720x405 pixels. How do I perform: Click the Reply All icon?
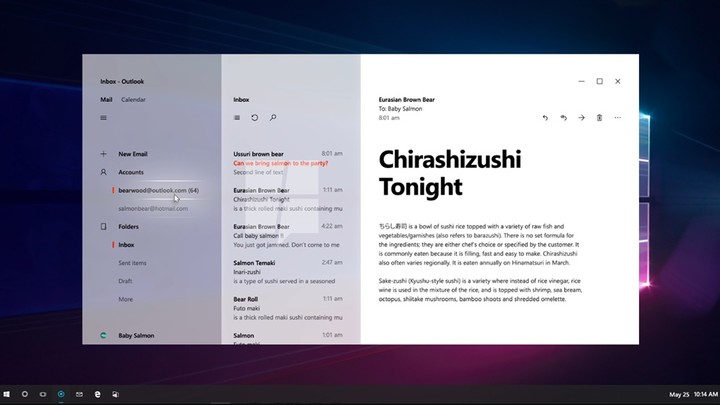coord(563,118)
